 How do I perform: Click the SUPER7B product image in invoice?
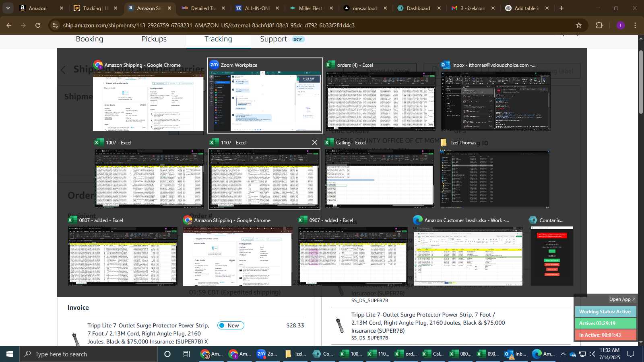pos(75,339)
